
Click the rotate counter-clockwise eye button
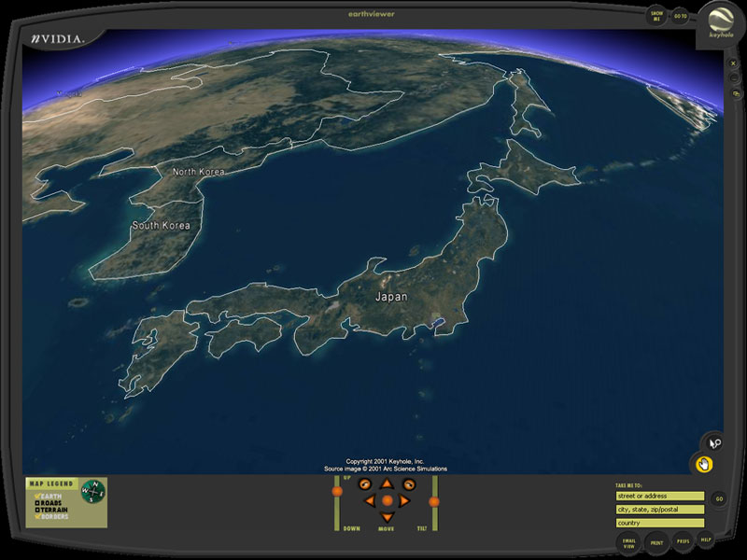(365, 484)
